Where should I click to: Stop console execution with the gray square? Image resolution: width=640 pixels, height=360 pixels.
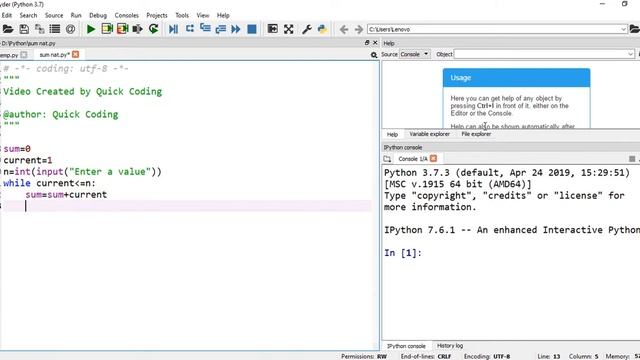pos(632,159)
